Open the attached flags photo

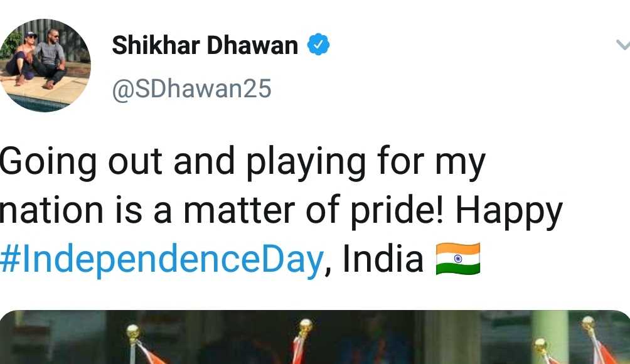pyautogui.click(x=315, y=337)
